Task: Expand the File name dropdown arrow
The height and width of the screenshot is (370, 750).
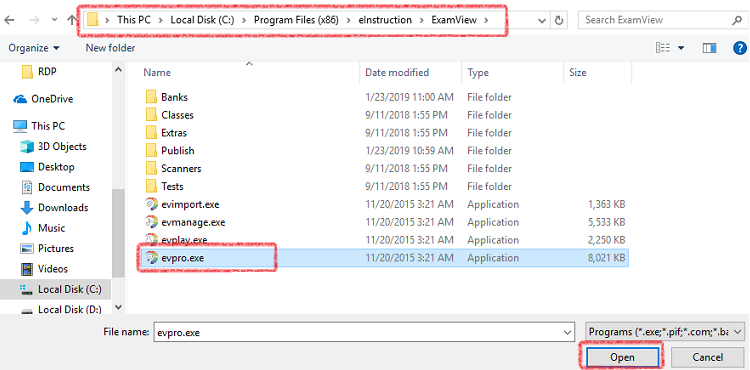Action: [x=568, y=332]
